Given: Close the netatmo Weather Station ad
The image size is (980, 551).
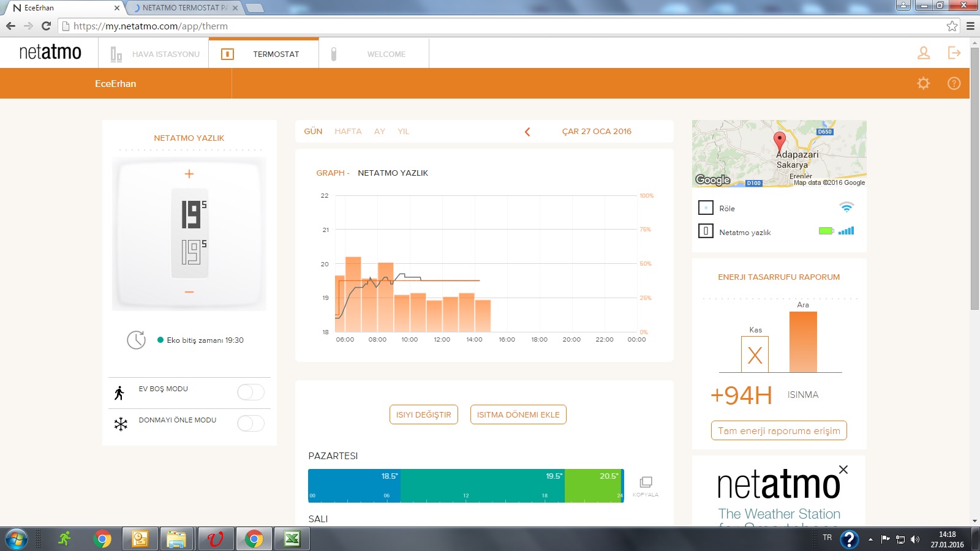Looking at the screenshot, I should point(843,470).
